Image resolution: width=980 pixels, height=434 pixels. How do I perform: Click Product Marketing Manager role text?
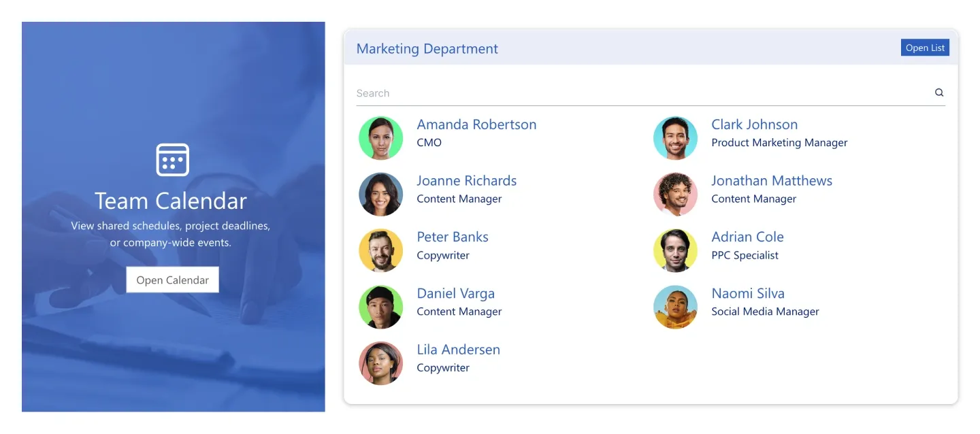779,143
